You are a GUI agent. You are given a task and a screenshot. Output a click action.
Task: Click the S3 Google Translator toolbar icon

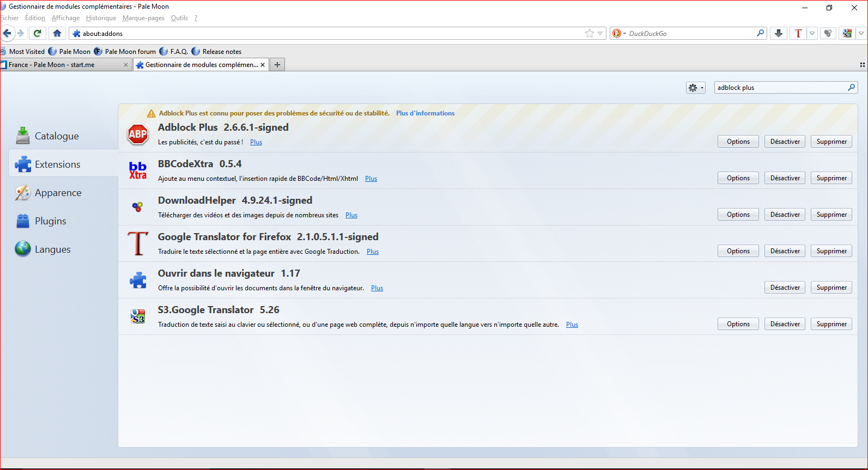pyautogui.click(x=847, y=33)
